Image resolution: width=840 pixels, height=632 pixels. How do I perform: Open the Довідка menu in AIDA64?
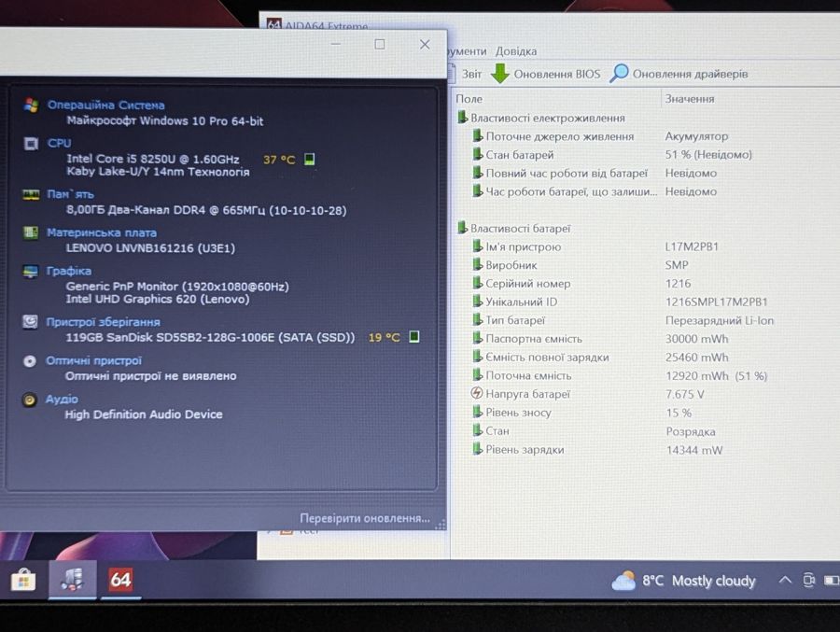(x=516, y=51)
